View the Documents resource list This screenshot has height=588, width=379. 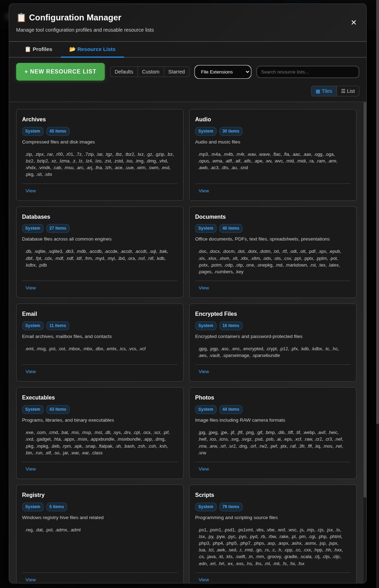point(204,288)
